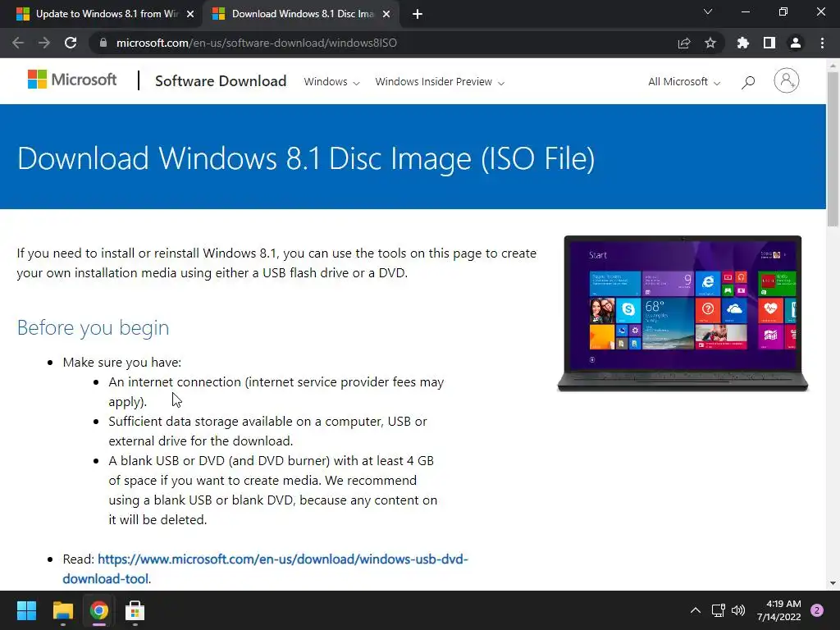Open a new tab with plus
Screen dimensions: 840x630
pos(418,15)
